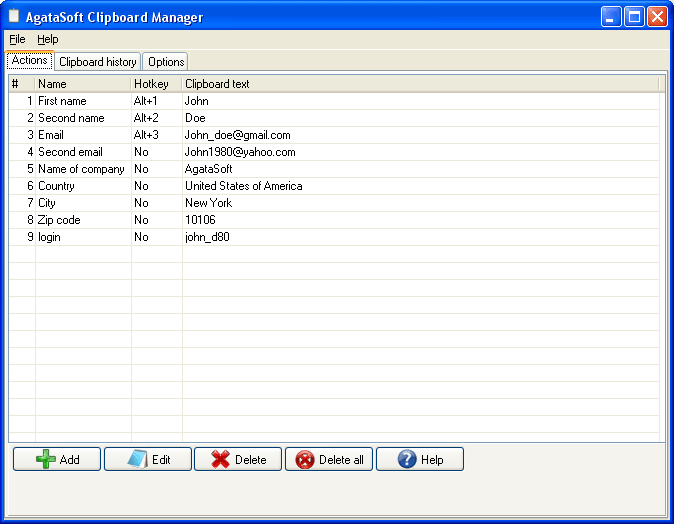
Task: Click clipboard text 'John'
Action: (x=196, y=101)
